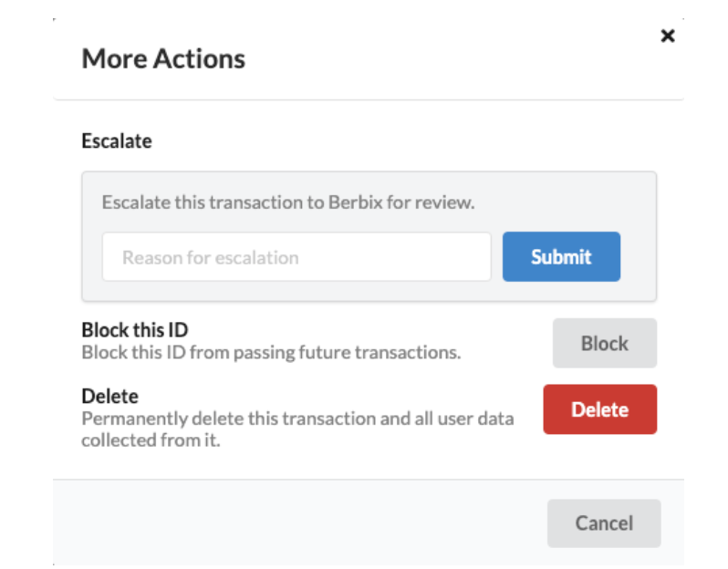Submit the escalation to Berbix
This screenshot has width=728, height=569.
(x=561, y=256)
